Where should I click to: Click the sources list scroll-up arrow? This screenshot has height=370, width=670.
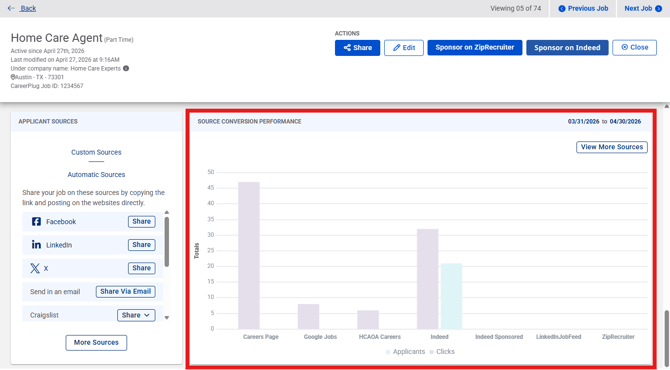pyautogui.click(x=167, y=212)
